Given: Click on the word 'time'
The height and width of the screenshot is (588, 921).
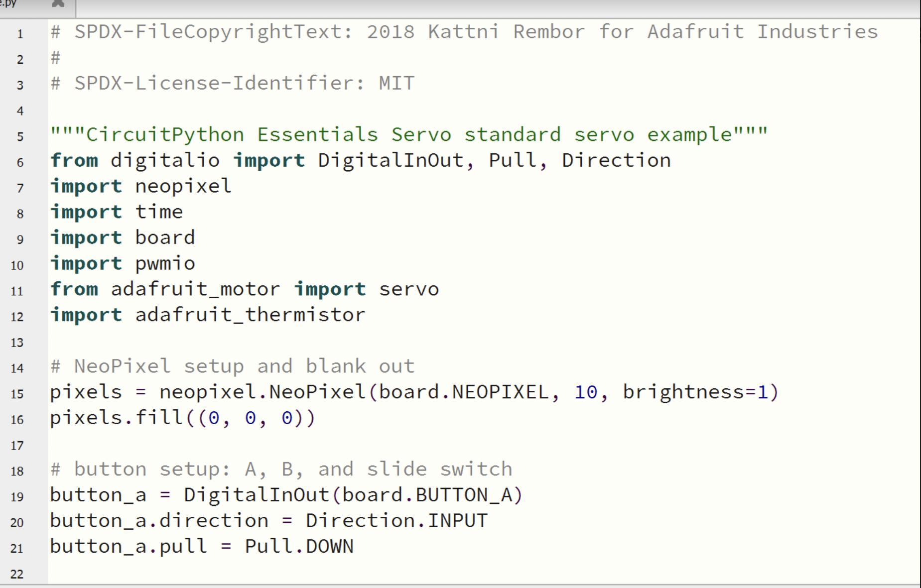Looking at the screenshot, I should pos(159,212).
